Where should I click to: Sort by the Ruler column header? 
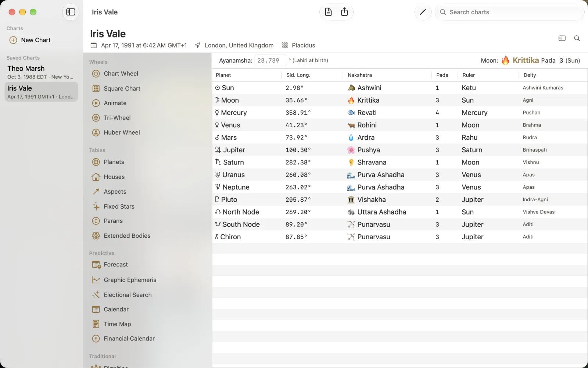(488, 75)
